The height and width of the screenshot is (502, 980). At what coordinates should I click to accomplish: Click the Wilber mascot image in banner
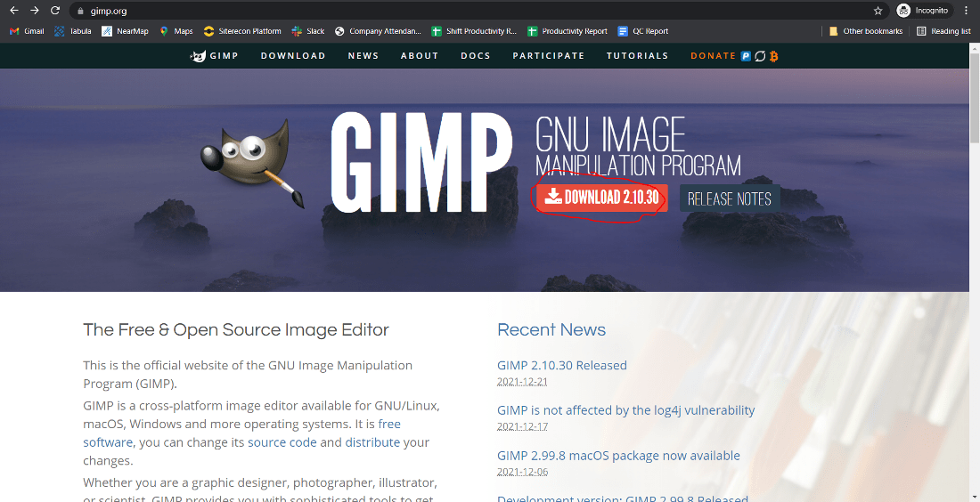click(x=252, y=164)
